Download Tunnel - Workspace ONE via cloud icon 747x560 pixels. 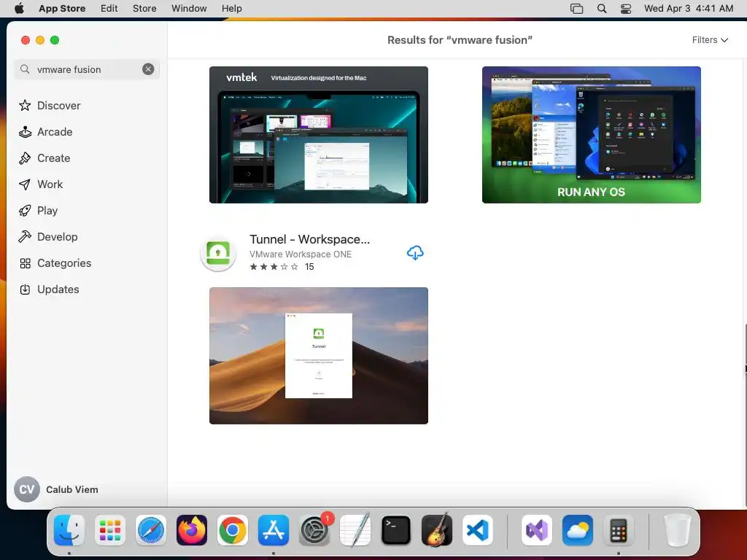coord(415,253)
